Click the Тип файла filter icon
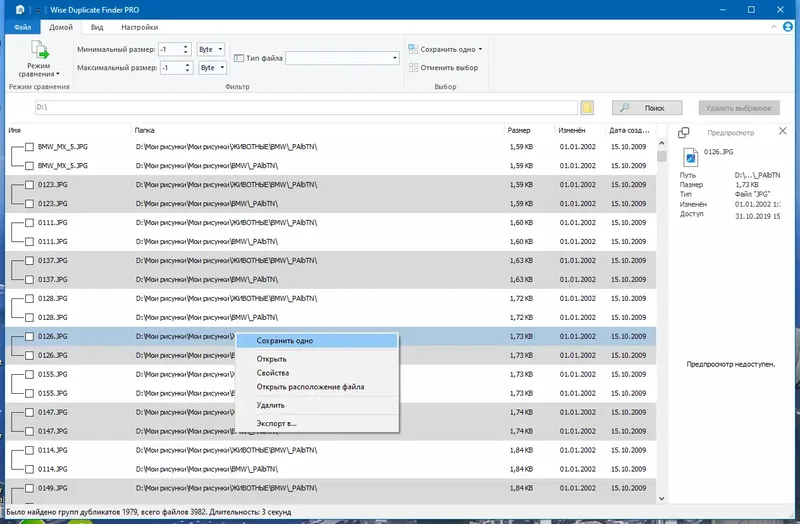 pos(239,58)
